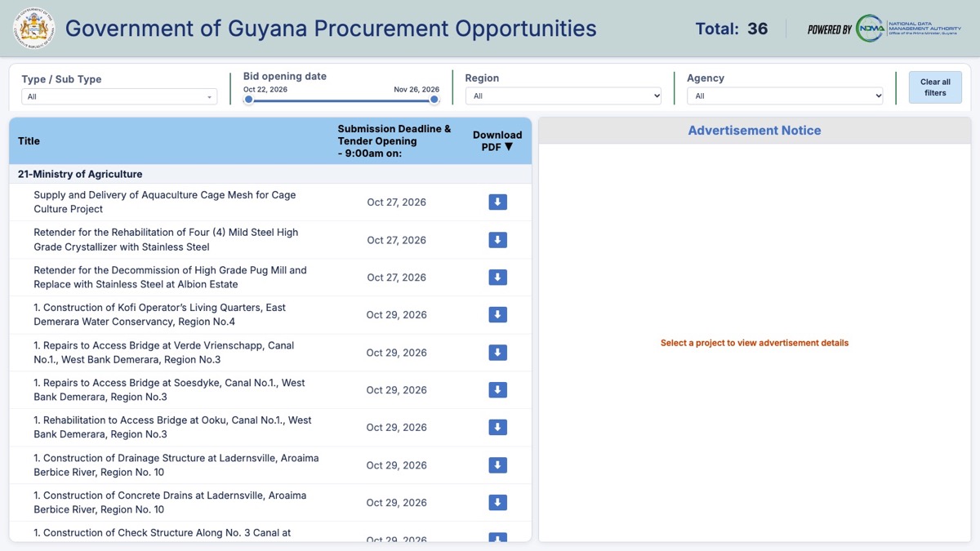Select the bid date slider end handle
The image size is (980, 551).
[434, 100]
